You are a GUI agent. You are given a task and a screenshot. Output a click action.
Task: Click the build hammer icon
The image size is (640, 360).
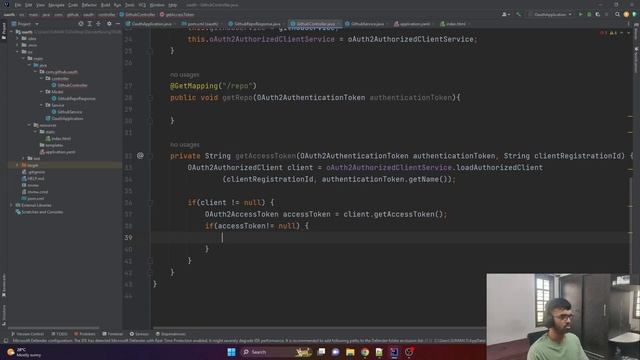[x=518, y=14]
